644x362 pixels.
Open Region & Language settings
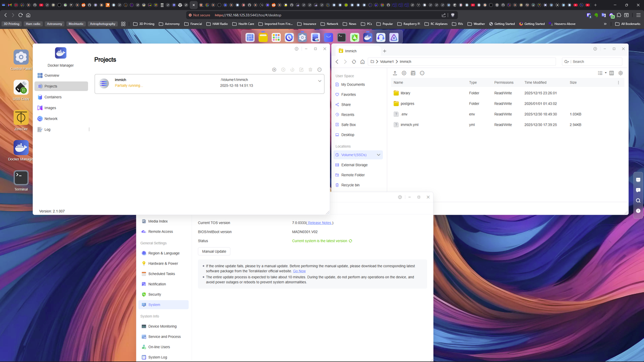[x=163, y=253]
